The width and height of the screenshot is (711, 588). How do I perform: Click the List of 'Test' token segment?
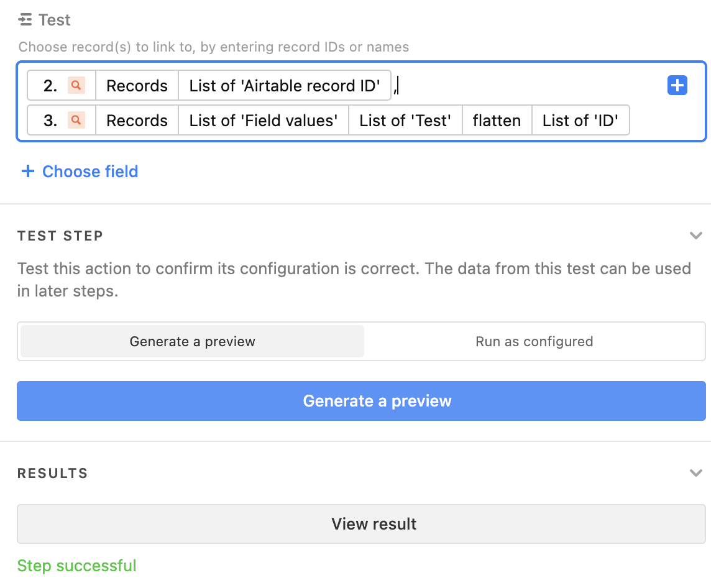point(405,120)
